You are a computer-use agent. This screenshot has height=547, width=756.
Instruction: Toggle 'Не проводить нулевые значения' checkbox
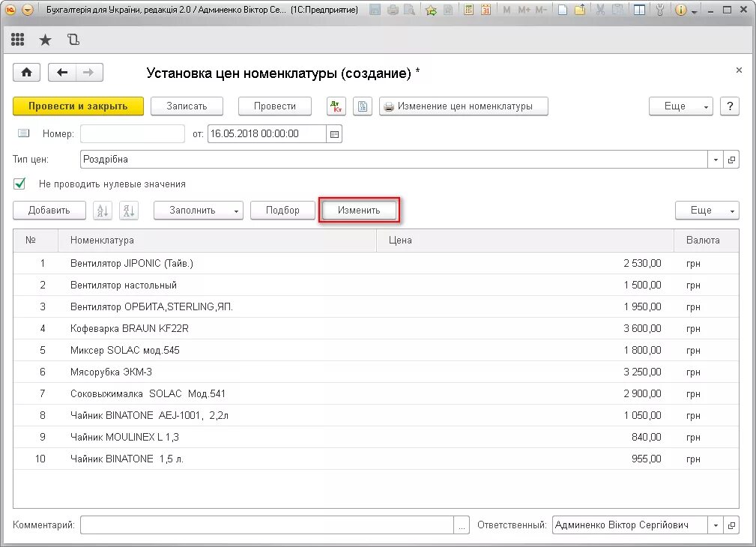[x=19, y=184]
